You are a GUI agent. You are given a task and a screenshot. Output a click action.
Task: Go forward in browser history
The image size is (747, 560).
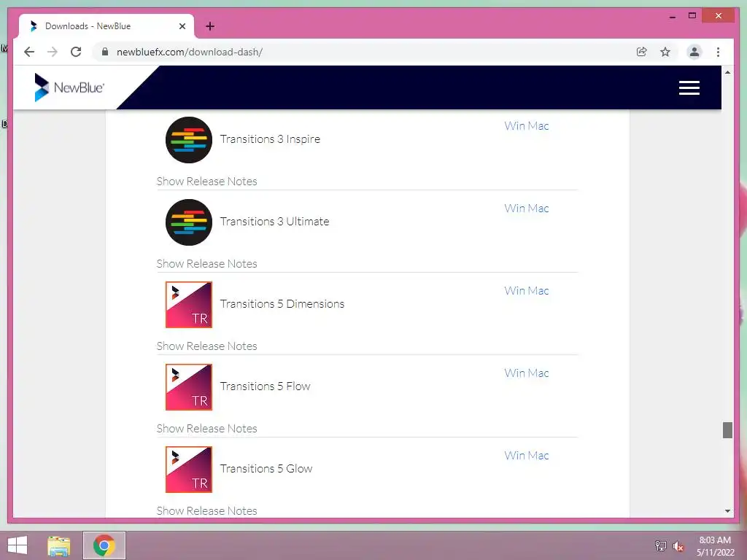[53, 52]
